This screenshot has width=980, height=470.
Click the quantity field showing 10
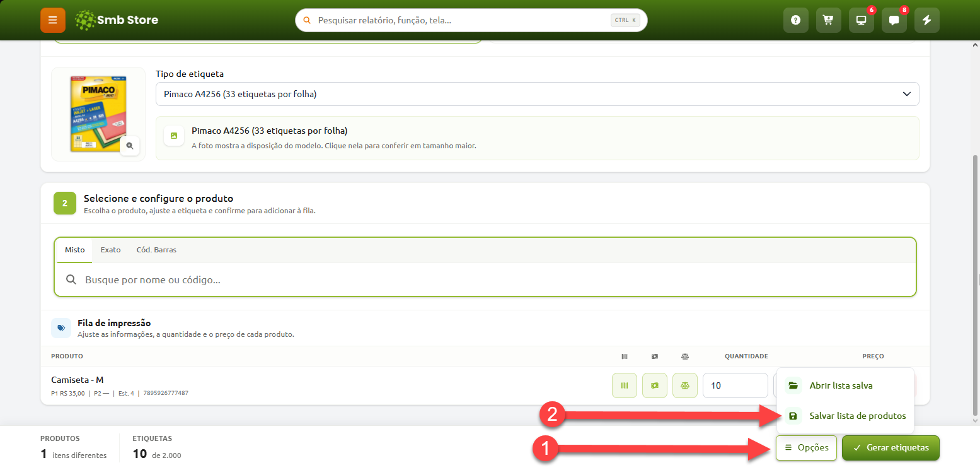point(735,385)
